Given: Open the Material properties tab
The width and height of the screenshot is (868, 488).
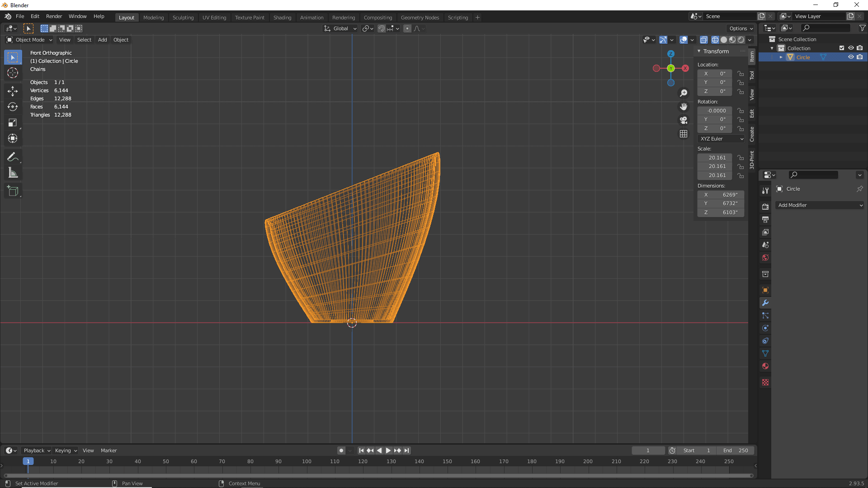Looking at the screenshot, I should [765, 366].
